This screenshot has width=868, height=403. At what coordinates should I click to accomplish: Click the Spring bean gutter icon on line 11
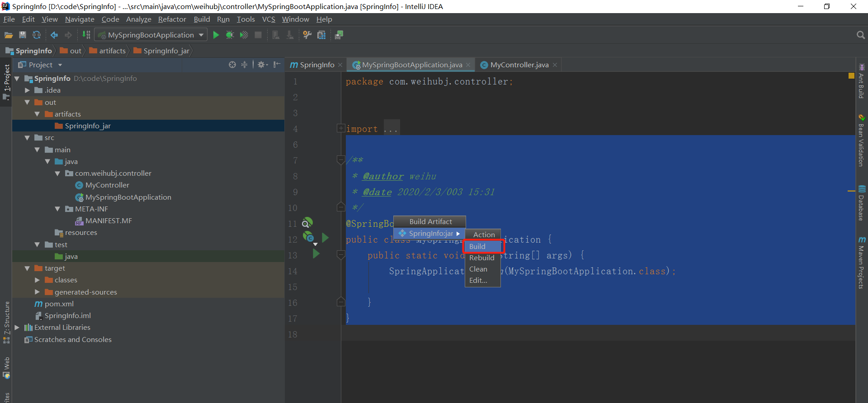(x=307, y=223)
